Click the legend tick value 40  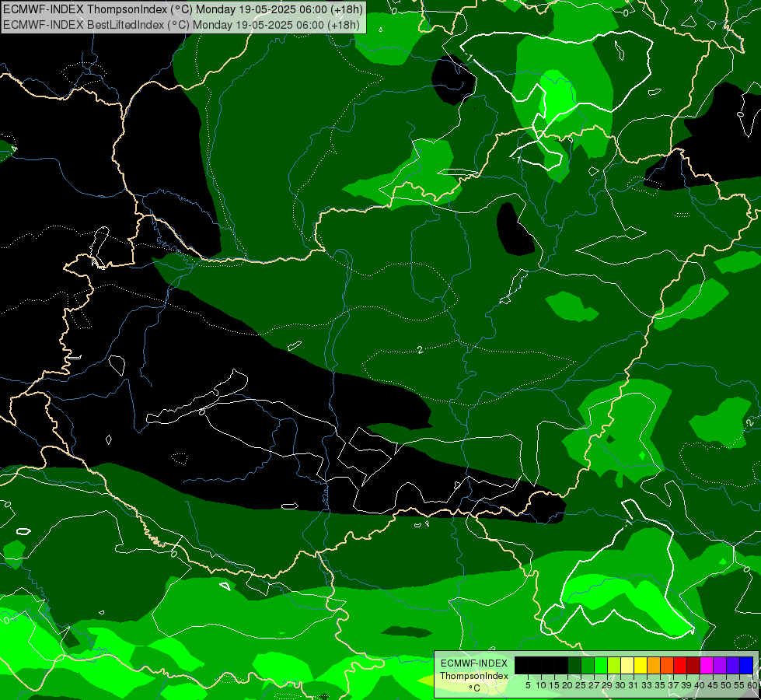pyautogui.click(x=700, y=685)
